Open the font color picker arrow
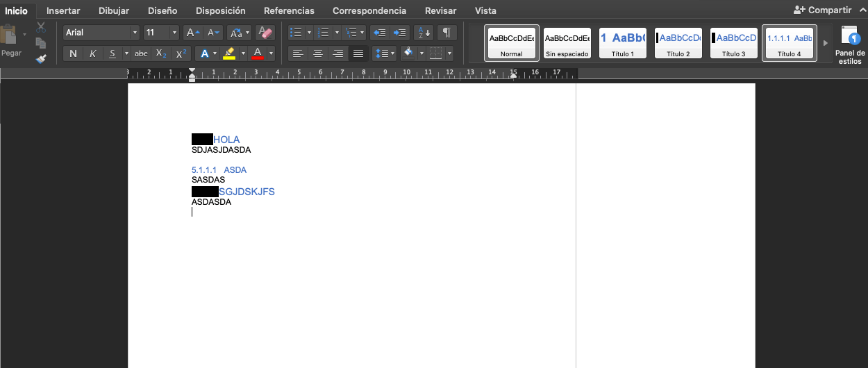The width and height of the screenshot is (868, 368). (x=271, y=53)
